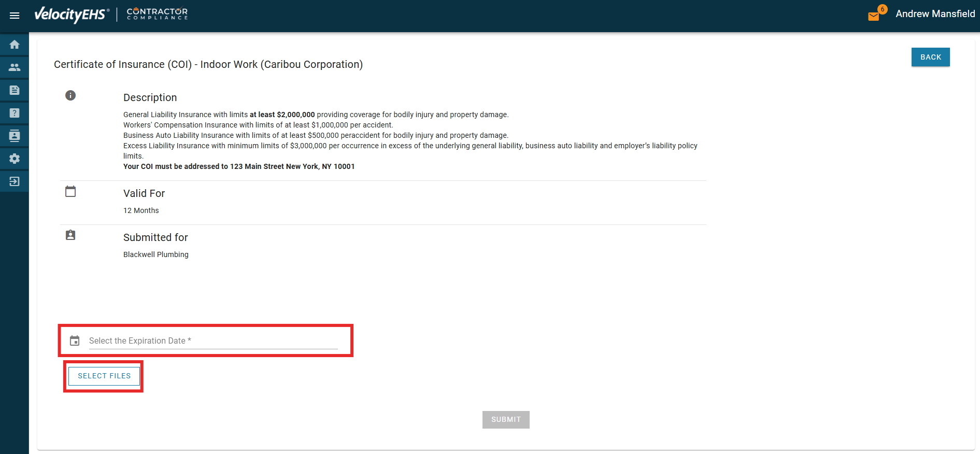Click the Contractor Compliance logo

(157, 14)
